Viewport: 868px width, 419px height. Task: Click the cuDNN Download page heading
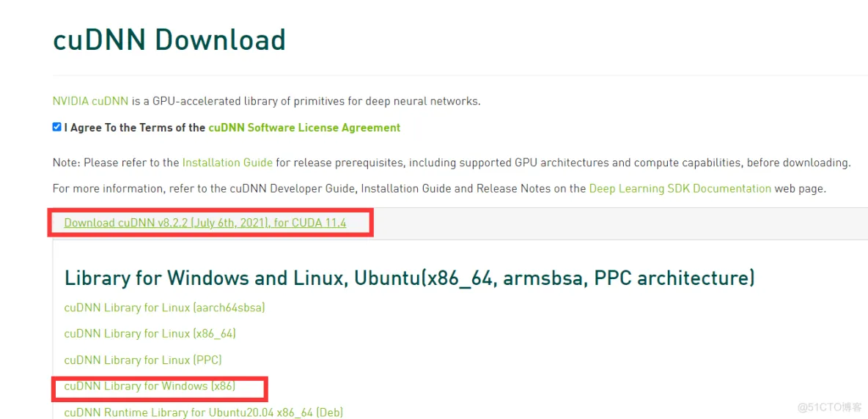pos(169,40)
